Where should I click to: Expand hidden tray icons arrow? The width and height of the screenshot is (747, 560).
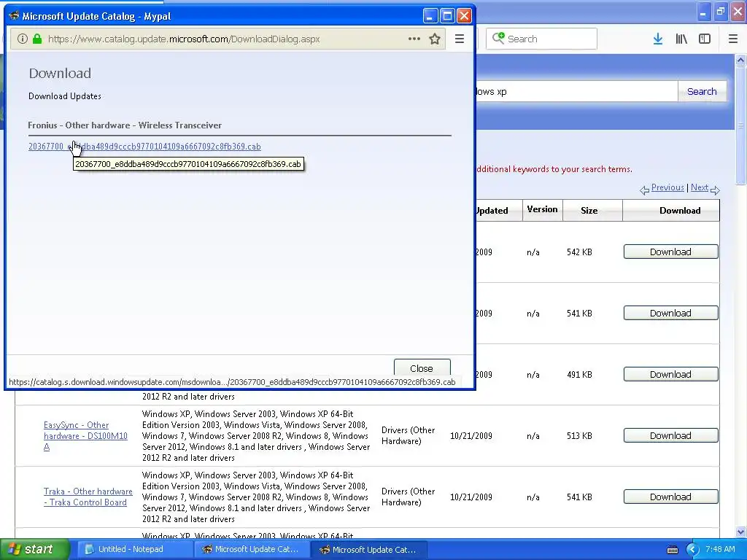(692, 550)
